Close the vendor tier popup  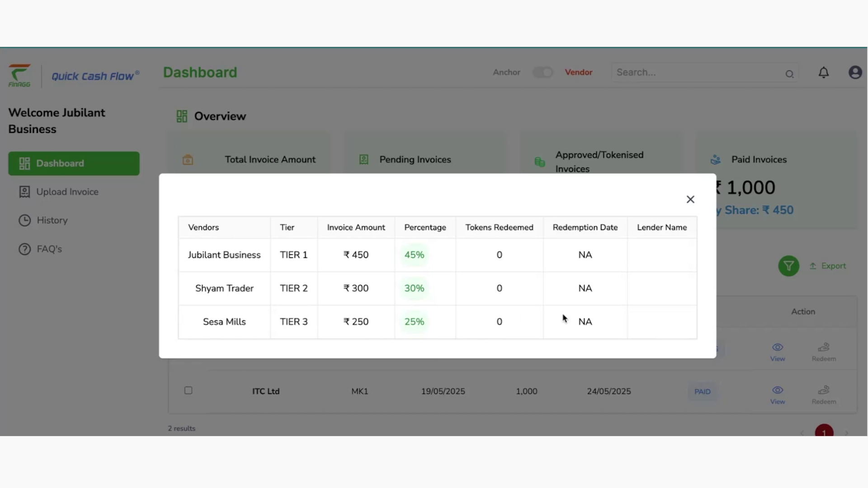click(690, 199)
